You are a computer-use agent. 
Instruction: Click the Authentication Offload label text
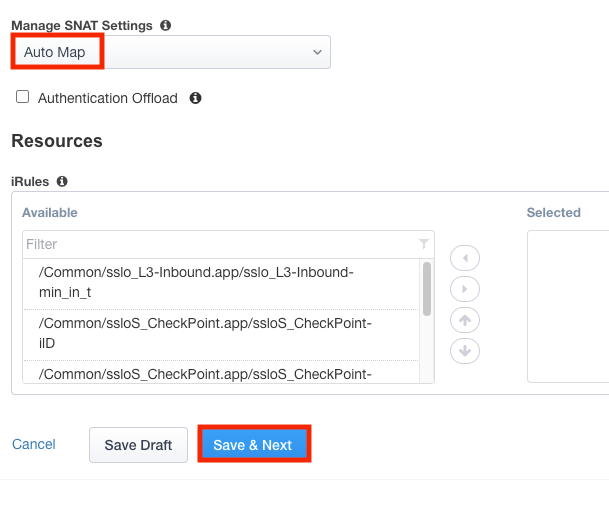(x=107, y=98)
